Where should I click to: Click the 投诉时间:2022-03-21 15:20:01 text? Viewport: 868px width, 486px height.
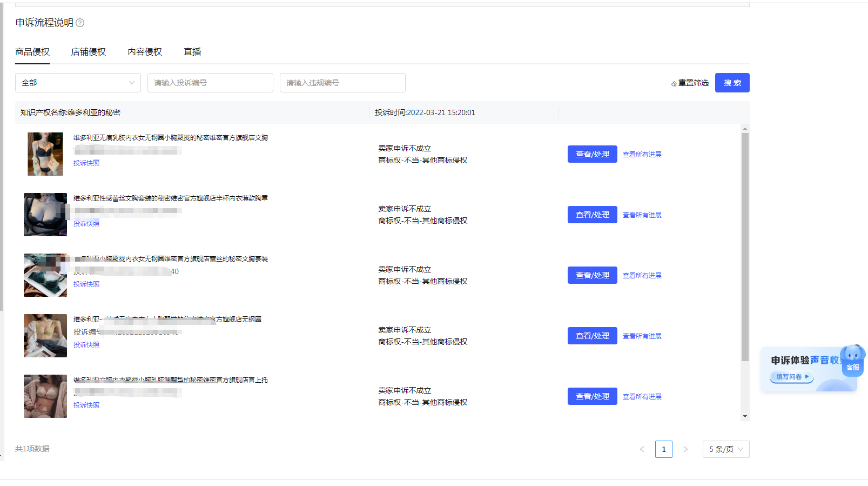[425, 112]
